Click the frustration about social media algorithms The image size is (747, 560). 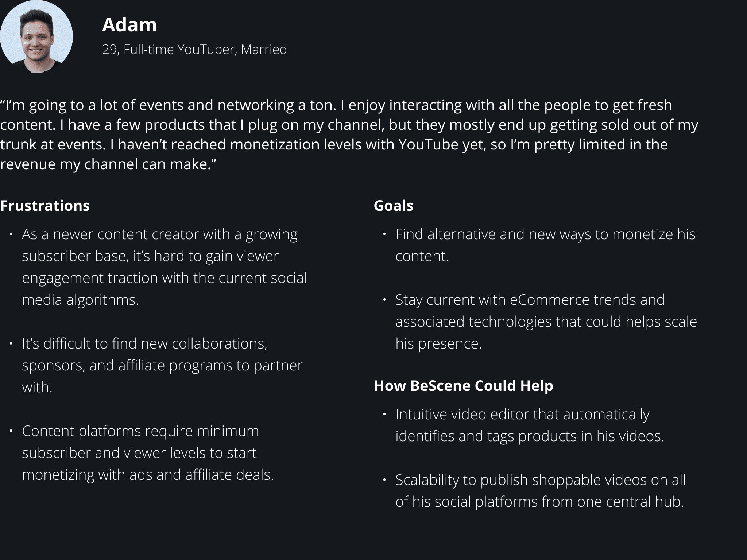pos(164,267)
